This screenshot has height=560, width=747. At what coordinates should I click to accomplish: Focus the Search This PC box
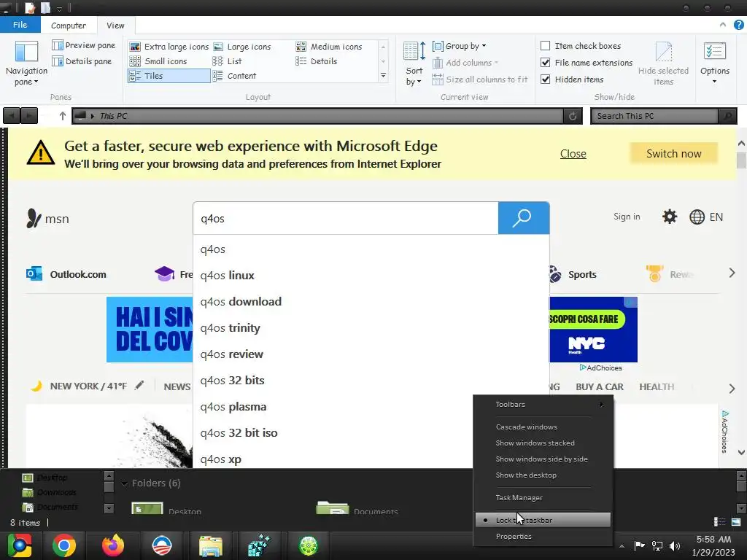[654, 116]
